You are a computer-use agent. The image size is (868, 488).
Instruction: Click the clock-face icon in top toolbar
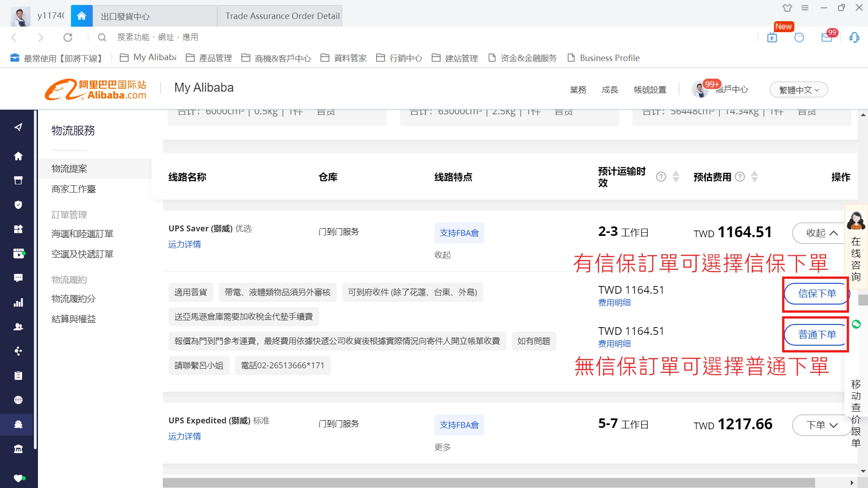(799, 38)
